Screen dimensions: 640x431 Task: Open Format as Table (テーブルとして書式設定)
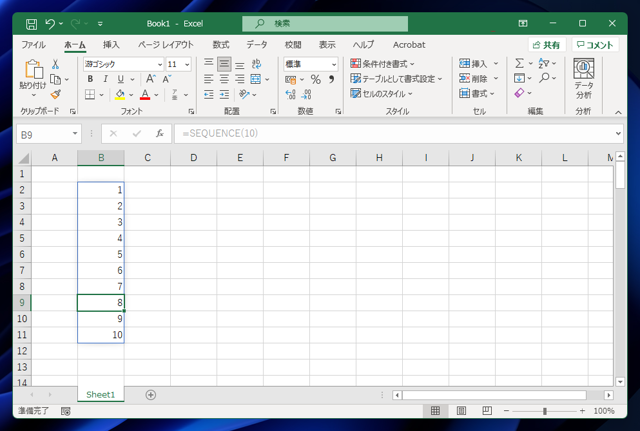click(396, 79)
